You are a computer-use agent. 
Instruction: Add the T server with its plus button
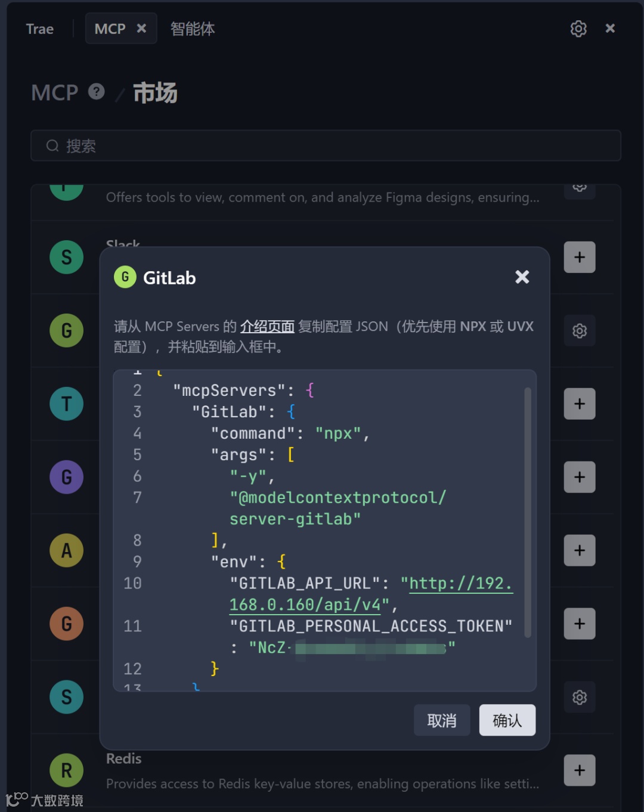[x=580, y=404]
